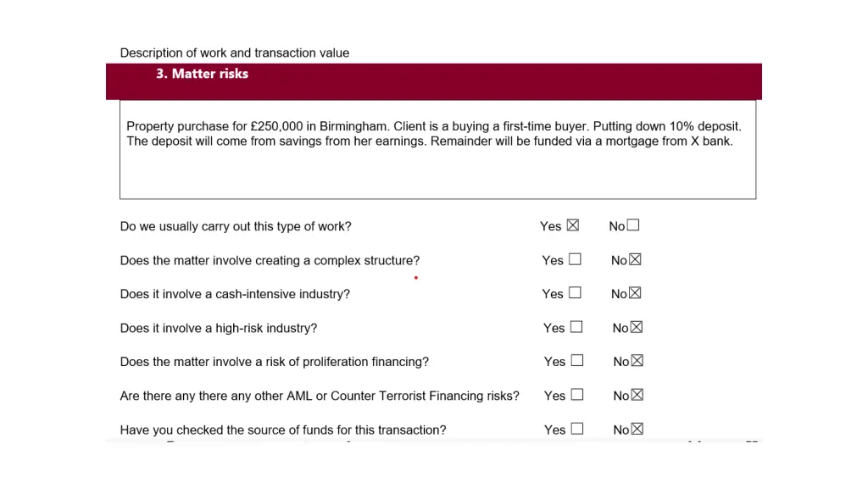The image size is (868, 488).
Task: Check Yes for creating a complex structure
Action: click(x=575, y=259)
